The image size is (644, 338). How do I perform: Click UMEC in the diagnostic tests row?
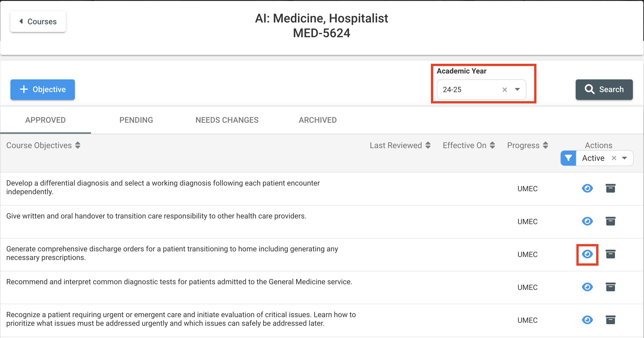(528, 287)
